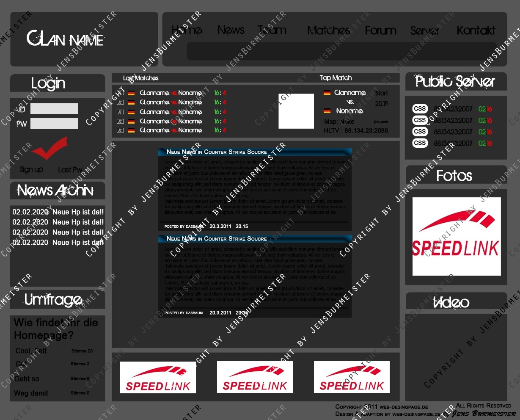Click the German flag beside Top Match Clanname
Image resolution: width=520 pixels, height=420 pixels.
coord(327,93)
